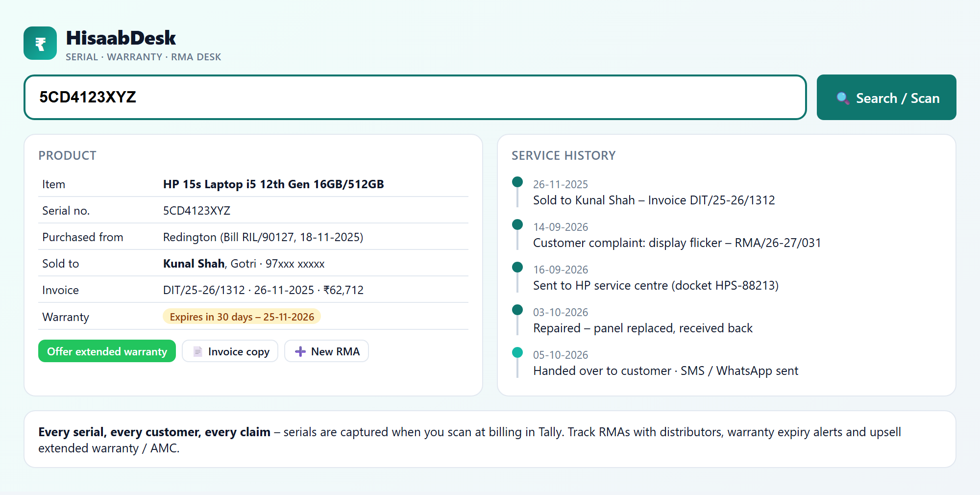Screen dimensions: 980x495
Task: Open the Invoice copy button
Action: pos(230,351)
